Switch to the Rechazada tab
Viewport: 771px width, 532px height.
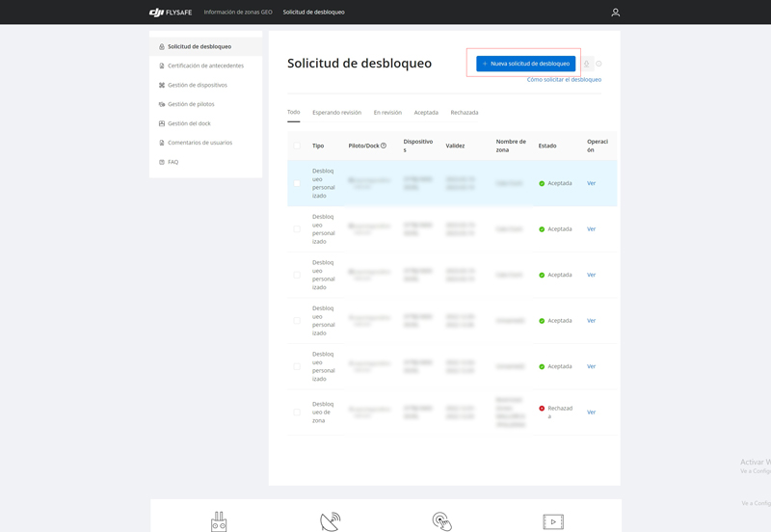(x=464, y=113)
